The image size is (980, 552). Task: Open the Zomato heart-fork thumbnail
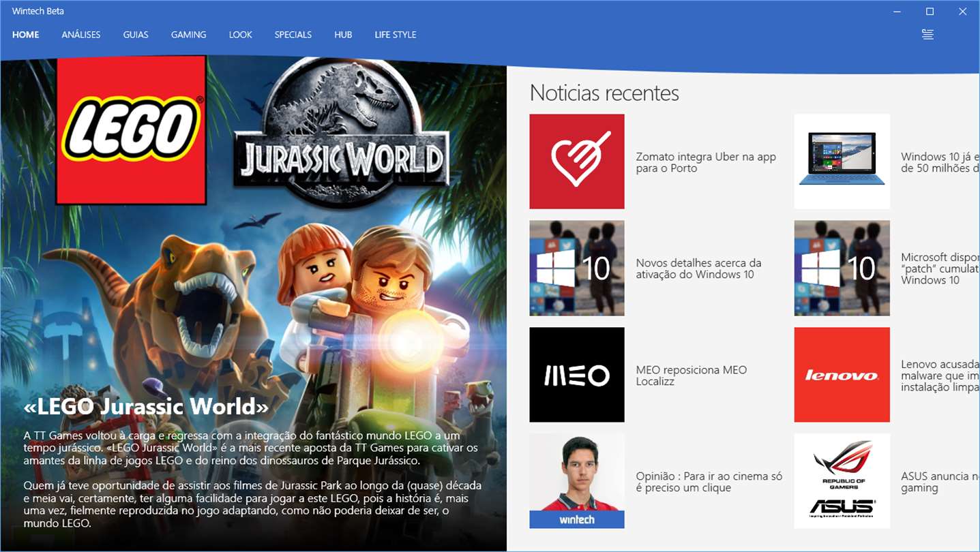click(x=577, y=162)
